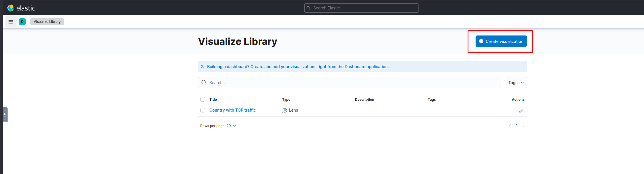Sort by the Title column header
The width and height of the screenshot is (644, 174).
(213, 100)
